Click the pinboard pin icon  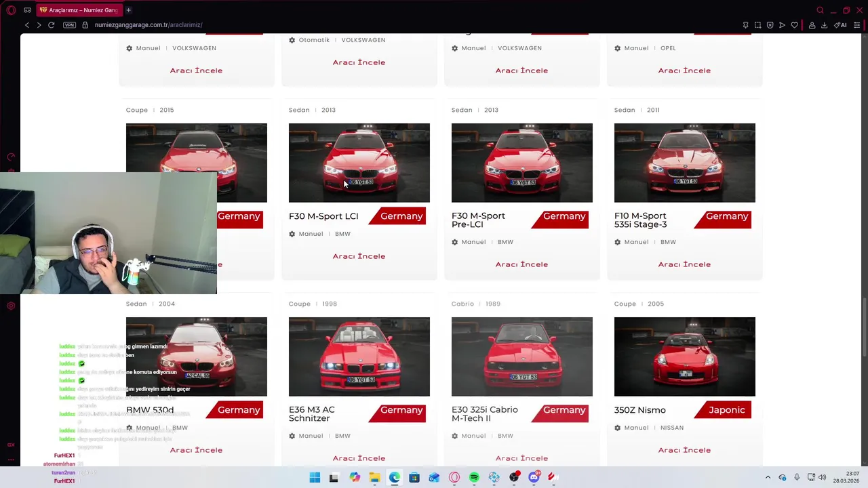point(745,25)
